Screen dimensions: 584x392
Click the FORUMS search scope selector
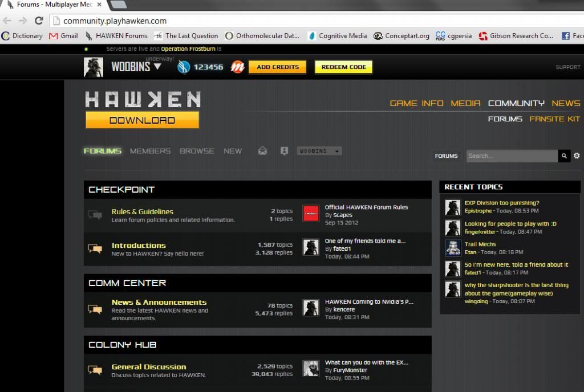(x=446, y=156)
